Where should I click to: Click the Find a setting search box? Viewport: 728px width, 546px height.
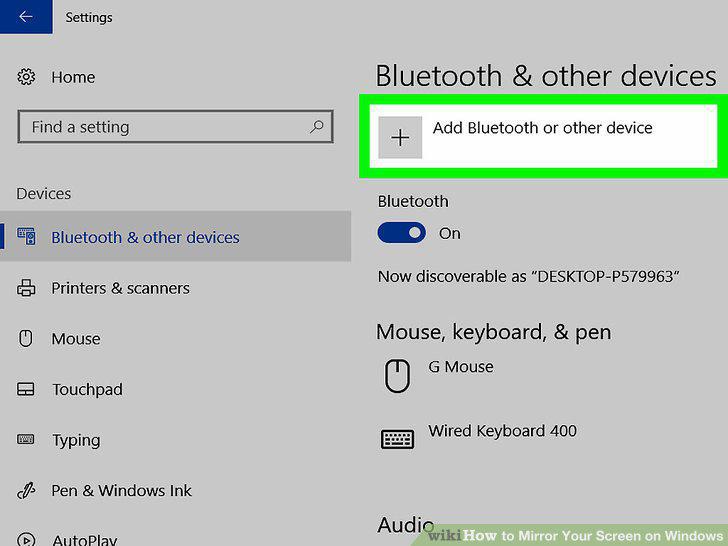(x=176, y=127)
